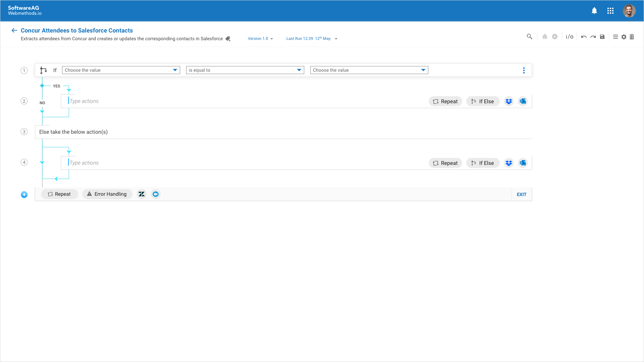The width and height of the screenshot is (644, 362).
Task: Select Dropbox icon in step 4
Action: click(x=509, y=163)
